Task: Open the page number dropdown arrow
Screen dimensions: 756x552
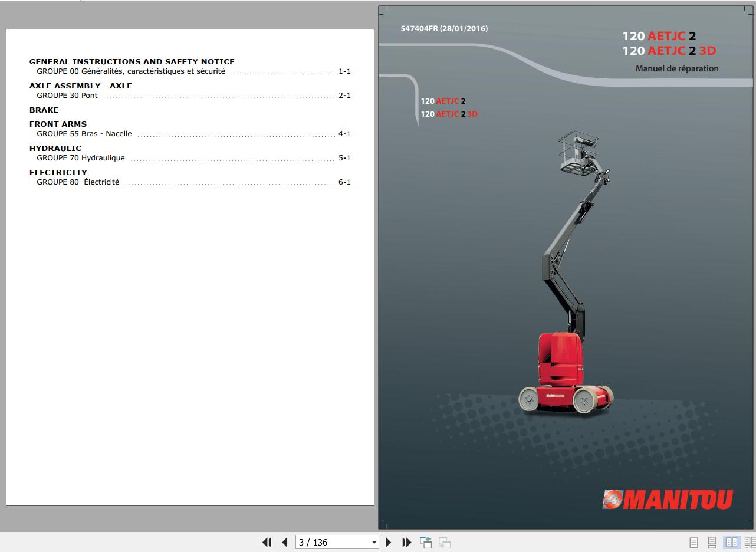Action: [x=374, y=543]
